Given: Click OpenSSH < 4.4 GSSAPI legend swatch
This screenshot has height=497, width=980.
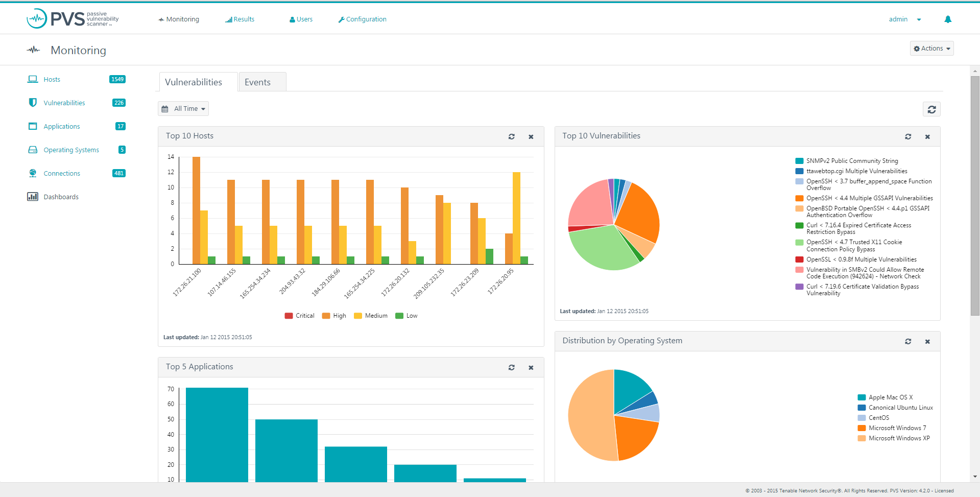Looking at the screenshot, I should (x=799, y=198).
